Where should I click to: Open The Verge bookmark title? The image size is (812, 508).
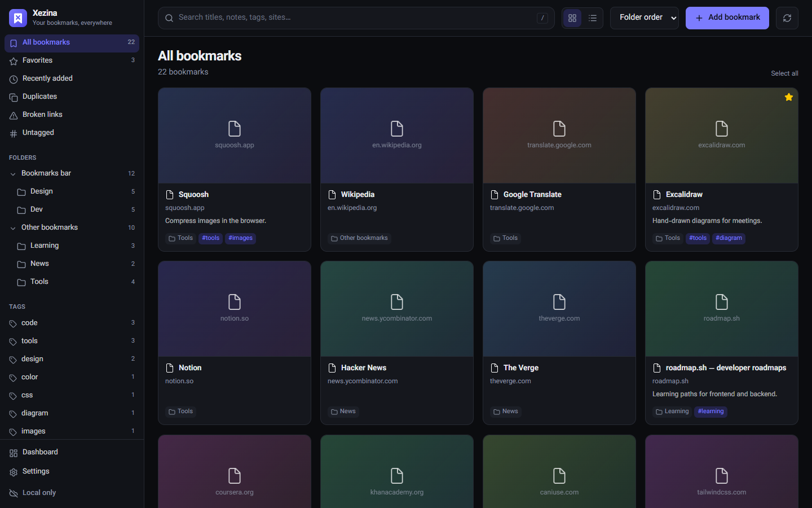pyautogui.click(x=521, y=368)
